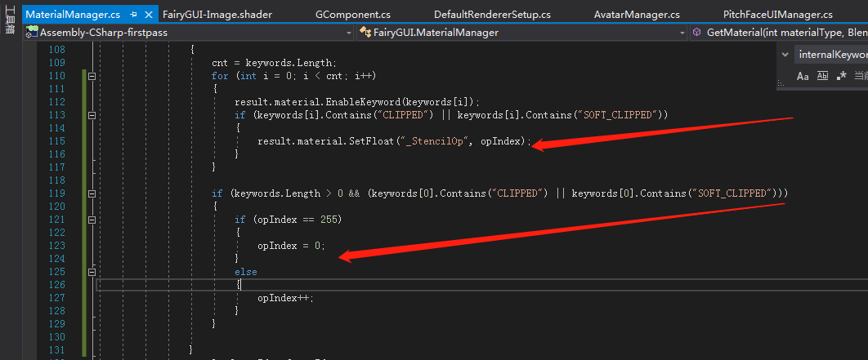Viewport: 868px width, 360px height.
Task: Switch to DefaultRendererSetup.cs tab
Action: point(493,15)
